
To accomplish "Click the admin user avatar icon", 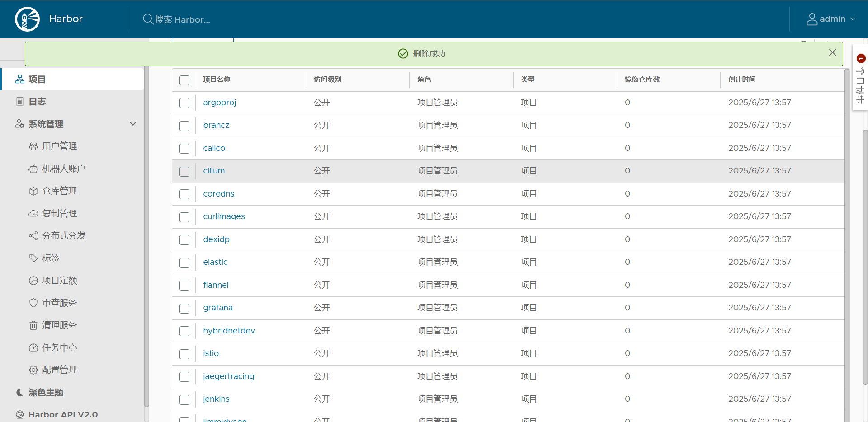I will 812,19.
